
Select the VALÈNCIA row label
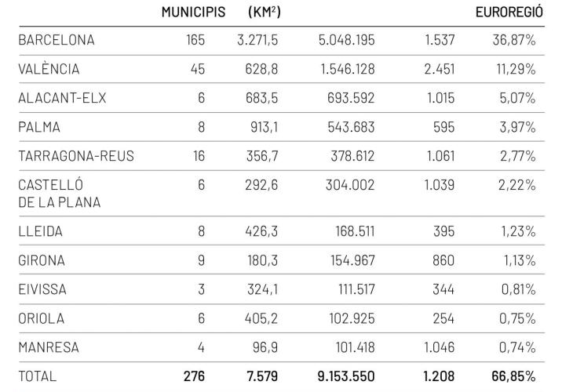click(49, 69)
